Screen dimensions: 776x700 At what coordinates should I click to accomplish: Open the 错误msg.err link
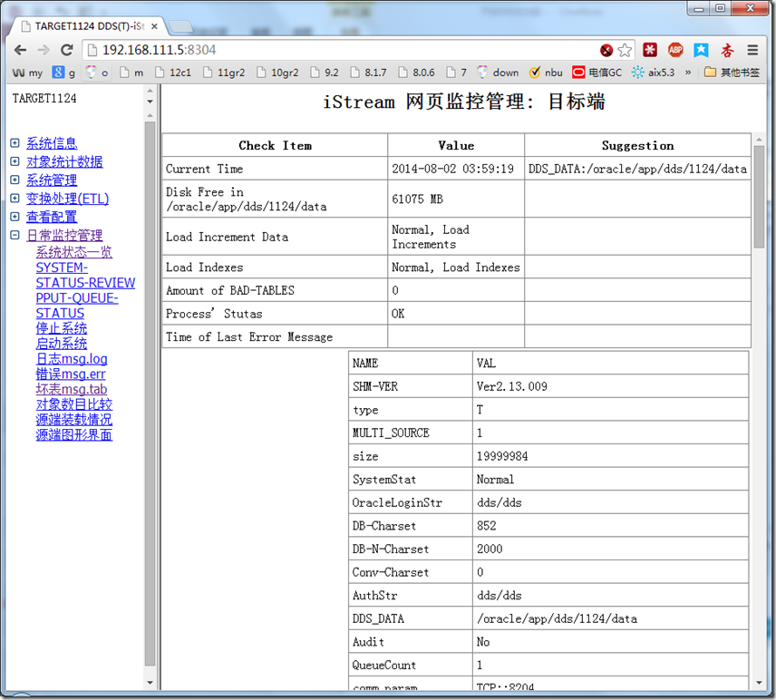pos(71,374)
